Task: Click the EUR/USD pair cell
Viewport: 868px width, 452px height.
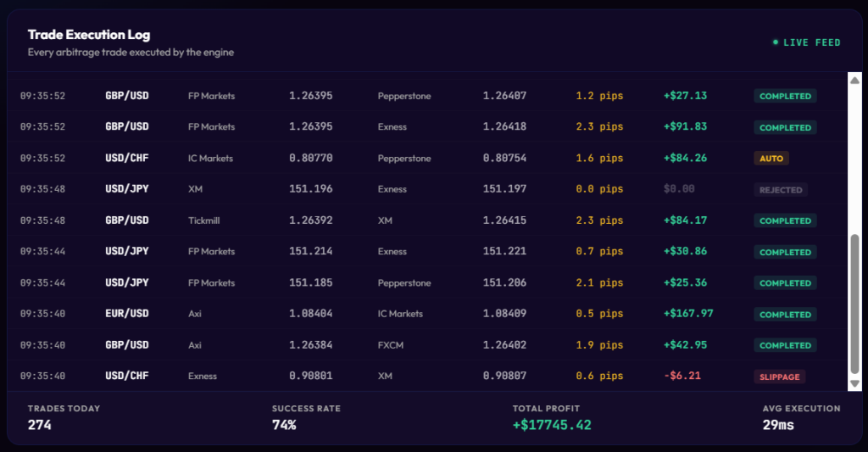Action: (127, 314)
